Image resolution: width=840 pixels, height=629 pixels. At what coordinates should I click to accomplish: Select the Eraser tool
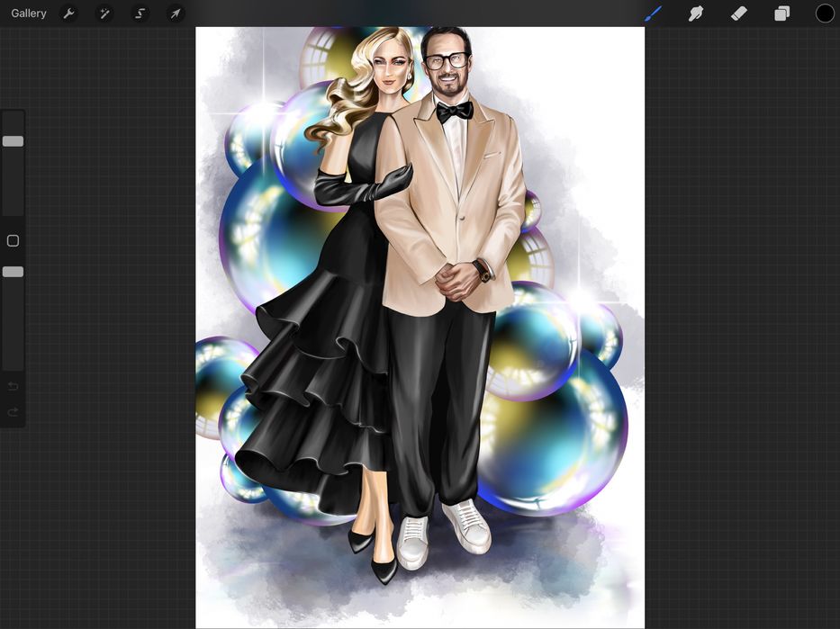pos(739,13)
